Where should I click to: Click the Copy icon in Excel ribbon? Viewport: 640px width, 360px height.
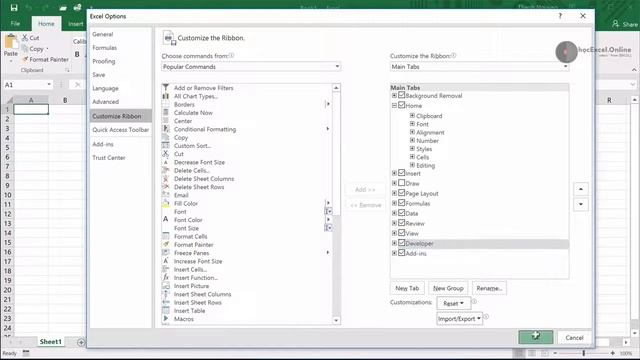tap(25, 49)
